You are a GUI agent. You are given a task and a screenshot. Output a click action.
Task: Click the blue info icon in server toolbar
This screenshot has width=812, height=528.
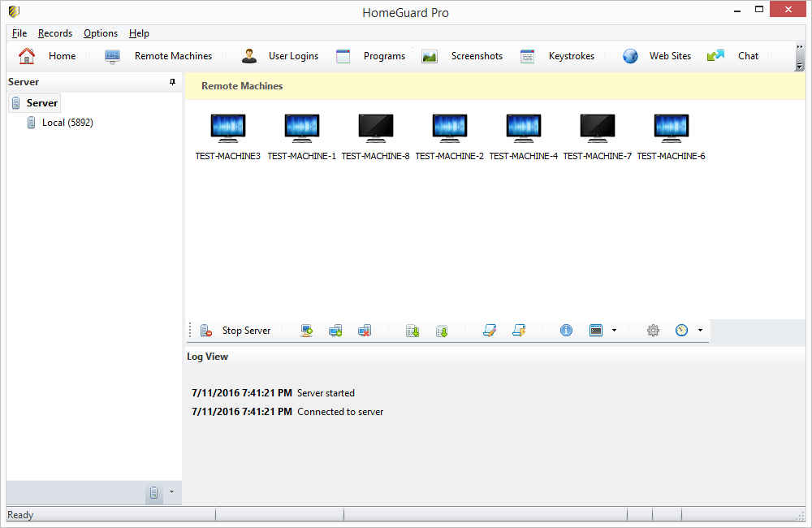coord(567,331)
